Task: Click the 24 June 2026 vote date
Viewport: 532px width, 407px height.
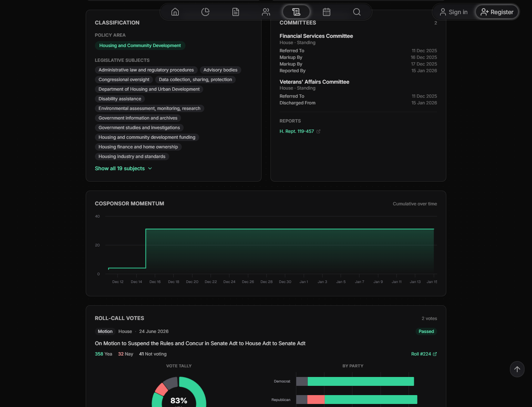Action: coord(154,332)
